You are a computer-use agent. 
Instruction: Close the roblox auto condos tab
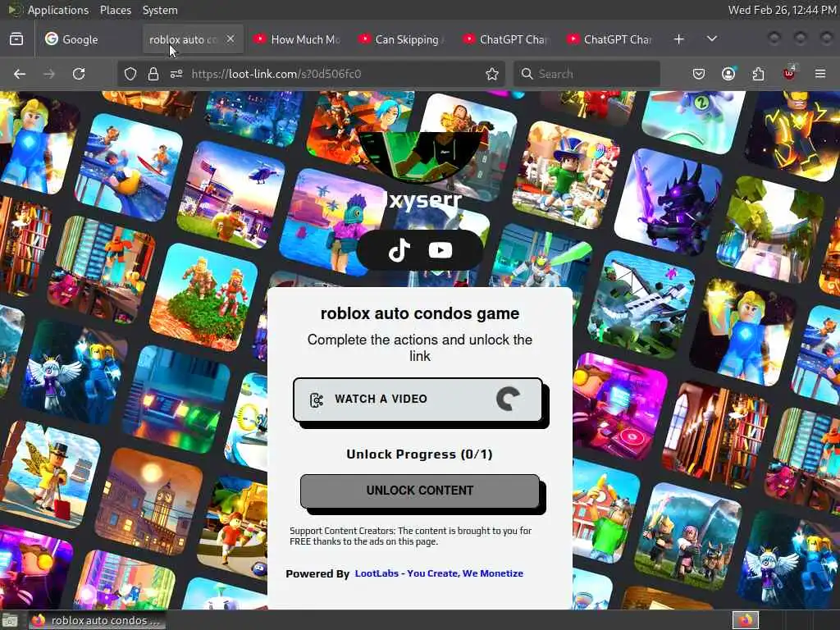[231, 39]
